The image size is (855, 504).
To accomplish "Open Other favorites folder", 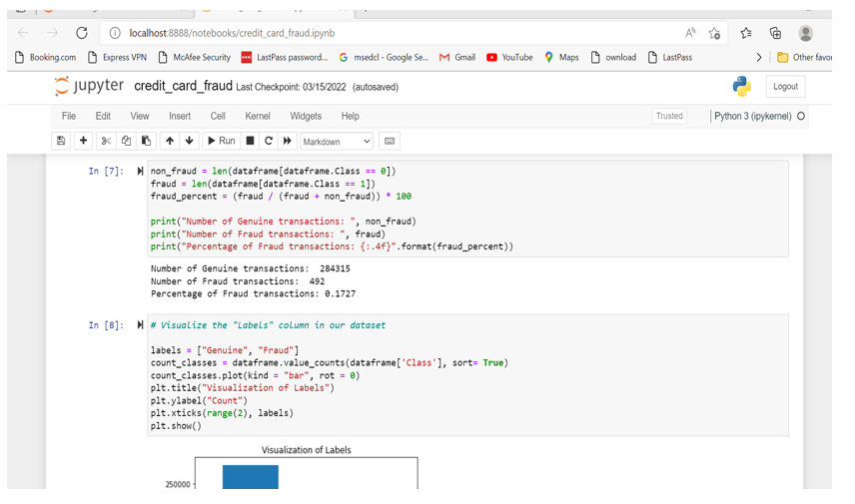I will pos(804,57).
